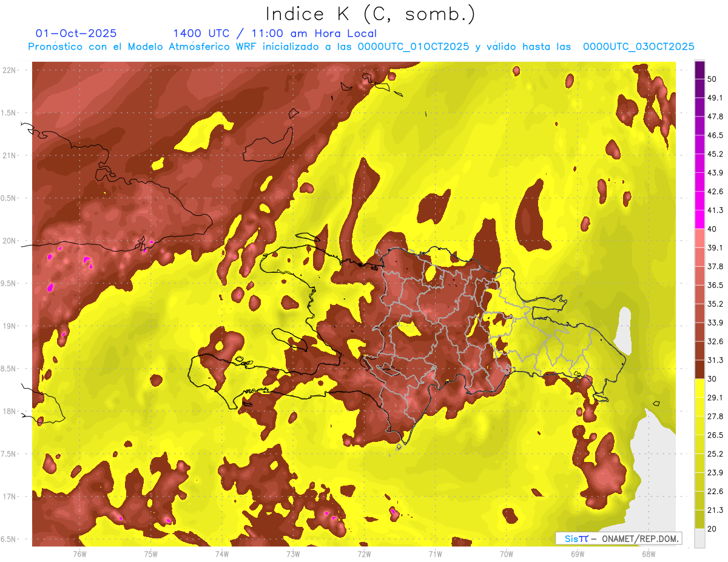Click the 70W longitude axis label
The height and width of the screenshot is (562, 728).
click(506, 554)
